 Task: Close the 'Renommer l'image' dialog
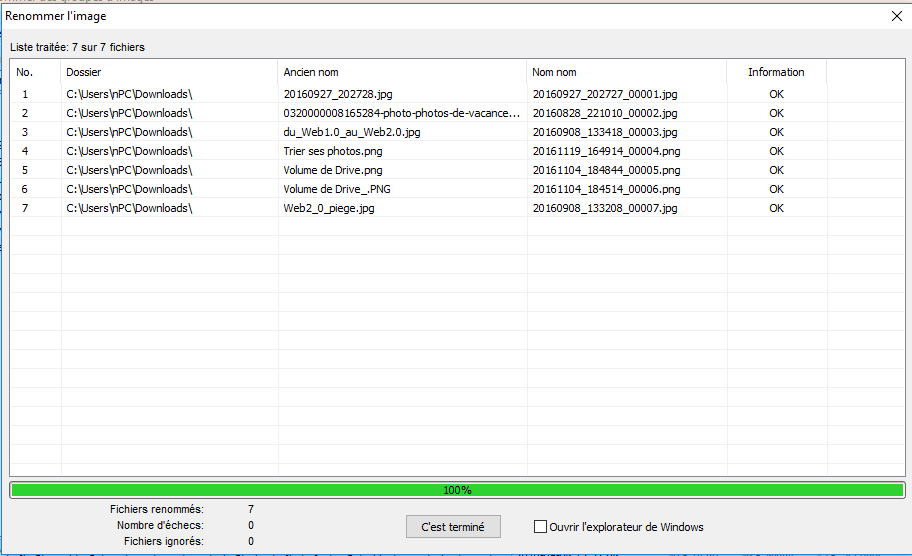(x=897, y=16)
